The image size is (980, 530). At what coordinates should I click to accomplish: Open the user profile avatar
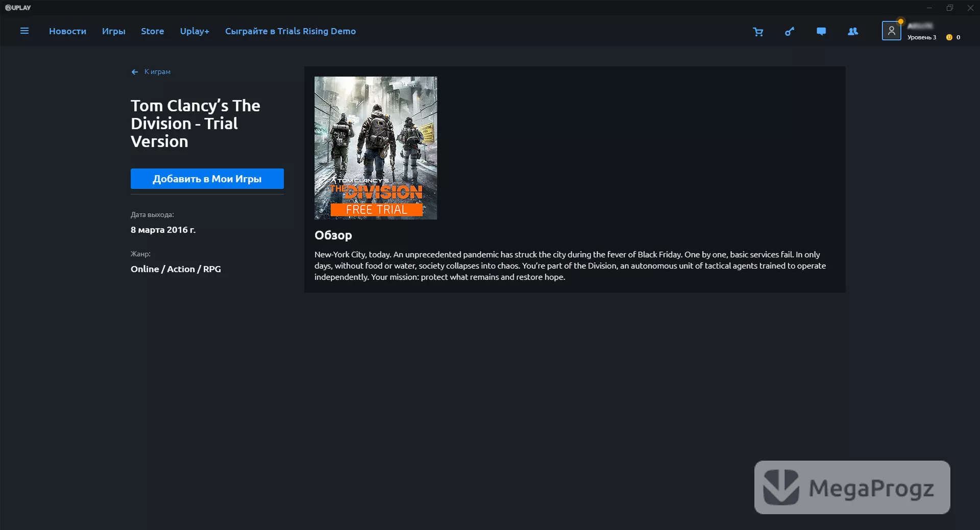[x=891, y=31]
